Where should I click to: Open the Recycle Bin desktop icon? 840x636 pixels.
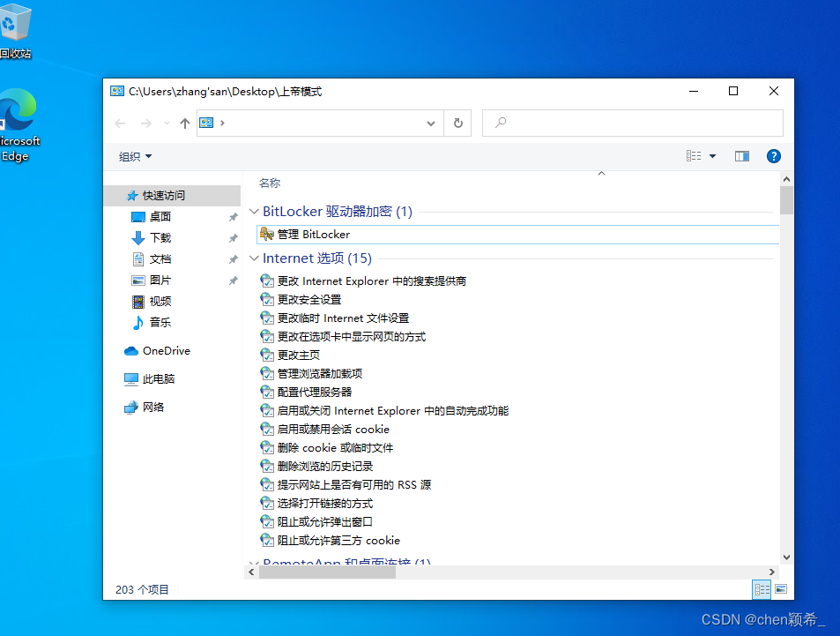pos(15,29)
